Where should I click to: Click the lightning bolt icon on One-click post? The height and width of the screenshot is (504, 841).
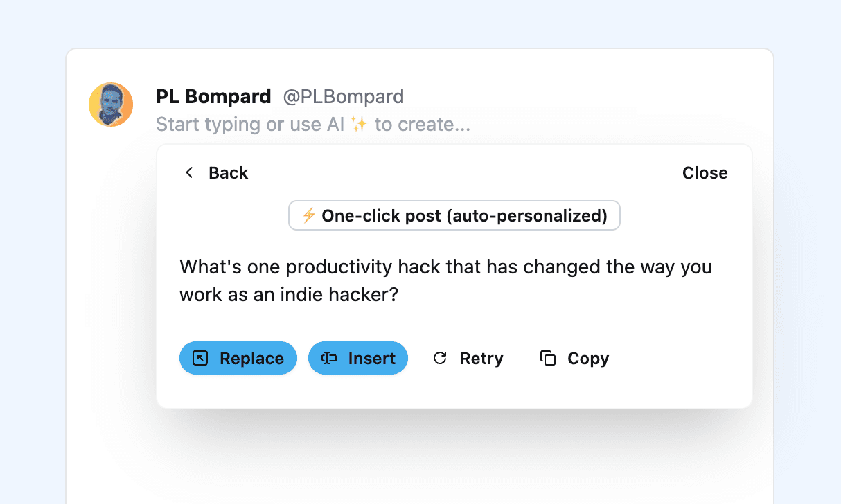click(x=308, y=215)
